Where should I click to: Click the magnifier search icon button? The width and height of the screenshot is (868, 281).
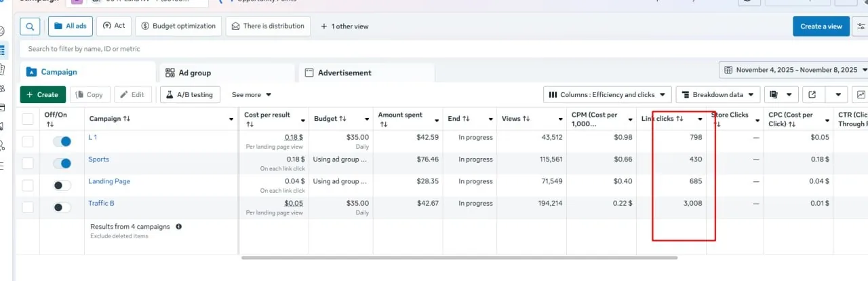30,26
